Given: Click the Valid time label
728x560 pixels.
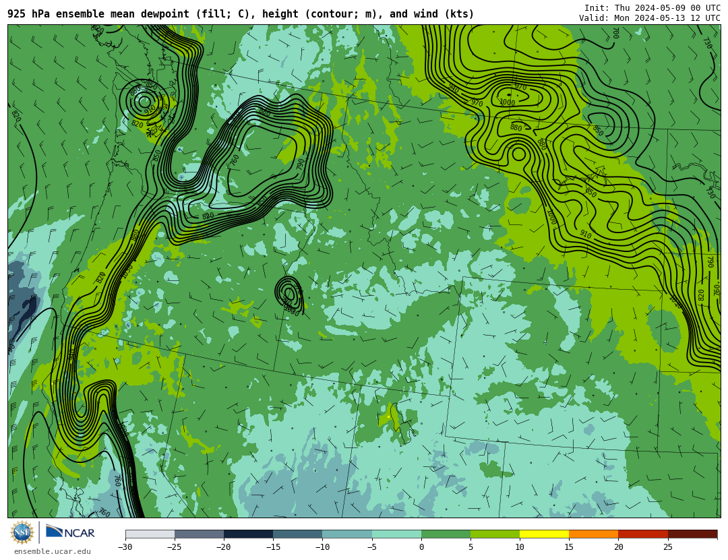Looking at the screenshot, I should [x=650, y=18].
